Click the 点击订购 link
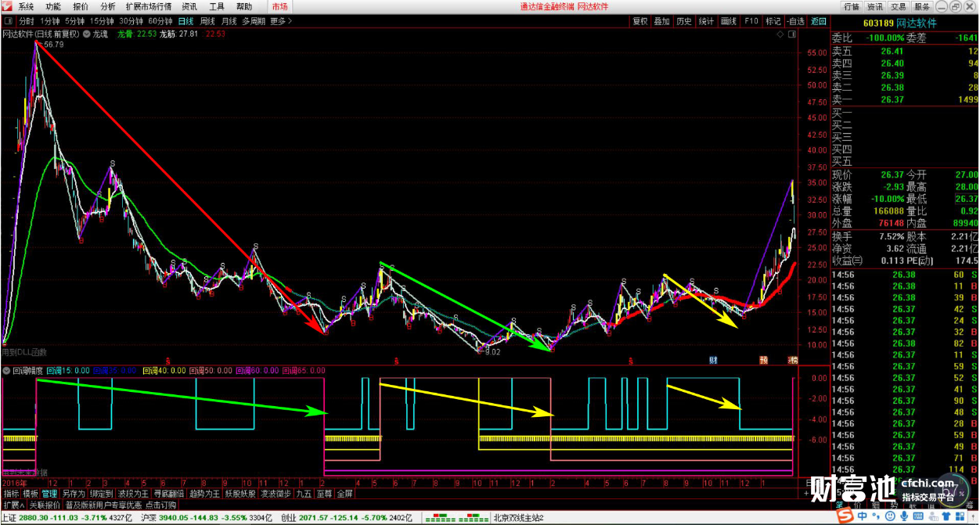980x525 pixels. [160, 505]
